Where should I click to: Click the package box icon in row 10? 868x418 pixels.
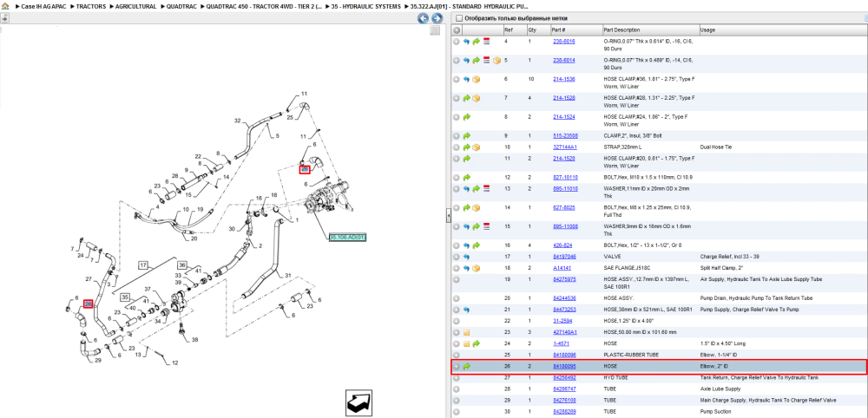[x=476, y=147]
